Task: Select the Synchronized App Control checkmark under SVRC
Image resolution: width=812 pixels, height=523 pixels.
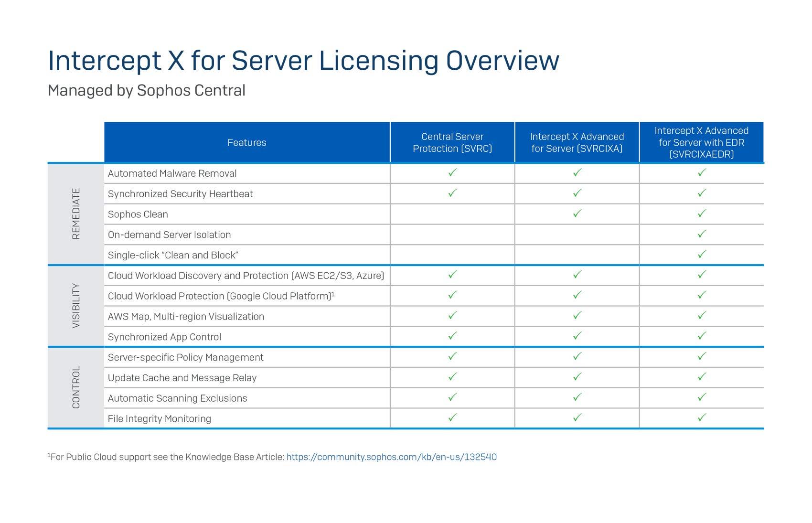Action: 451,337
